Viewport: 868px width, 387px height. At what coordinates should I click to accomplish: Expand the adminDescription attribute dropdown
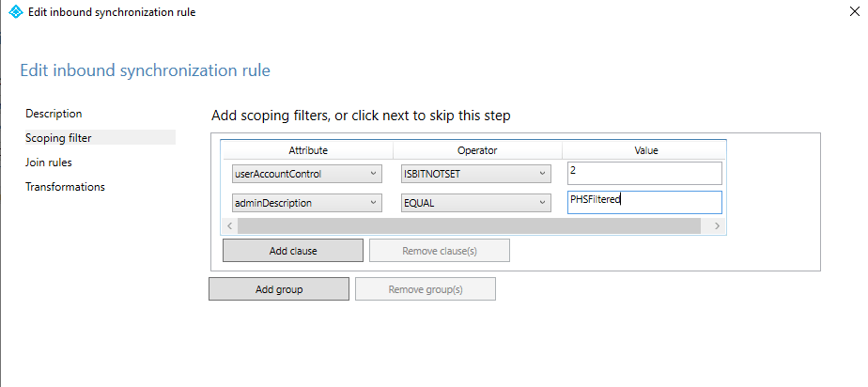pos(374,203)
